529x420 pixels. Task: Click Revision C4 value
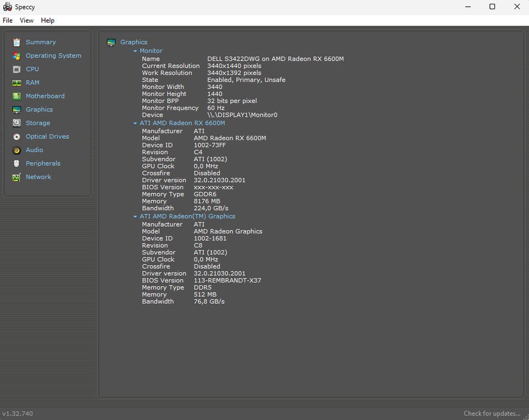click(198, 152)
